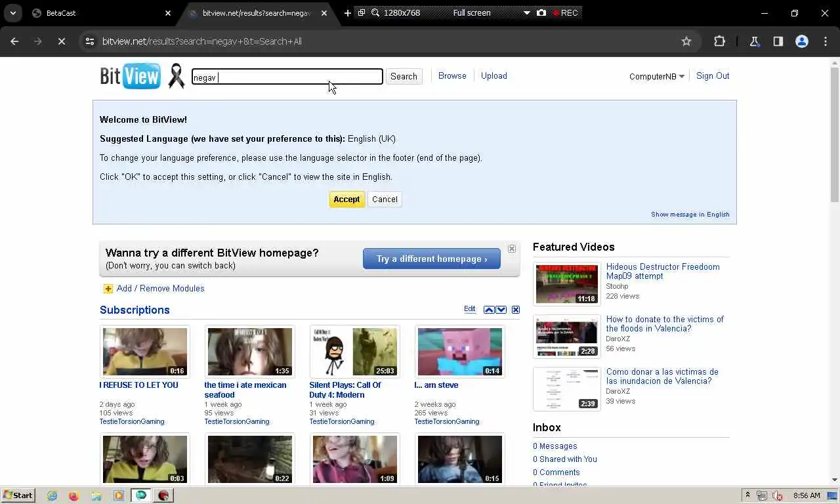Click the recorder window-select icon
The image size is (840, 504).
362,12
